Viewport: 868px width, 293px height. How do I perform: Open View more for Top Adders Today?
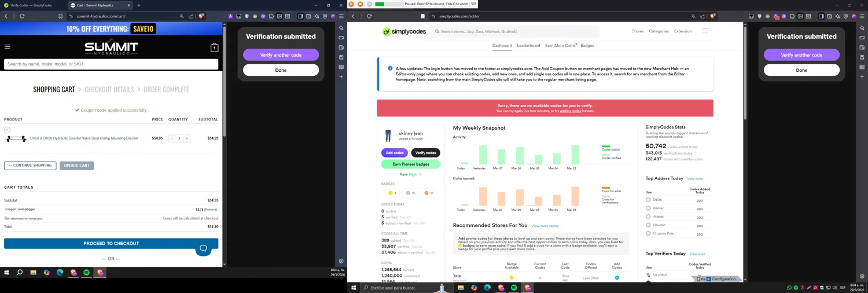click(x=695, y=179)
